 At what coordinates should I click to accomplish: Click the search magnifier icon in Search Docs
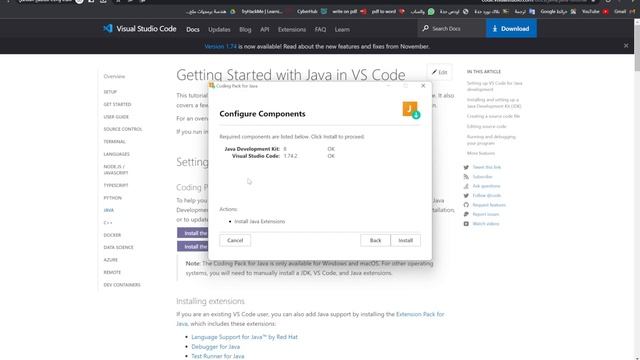point(425,29)
